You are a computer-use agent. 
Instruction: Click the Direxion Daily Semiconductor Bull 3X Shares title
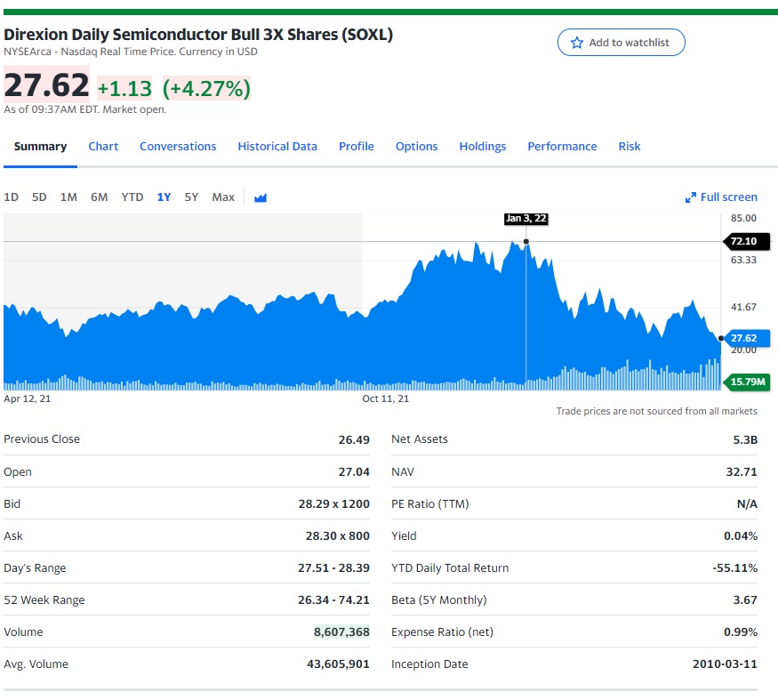tap(198, 35)
